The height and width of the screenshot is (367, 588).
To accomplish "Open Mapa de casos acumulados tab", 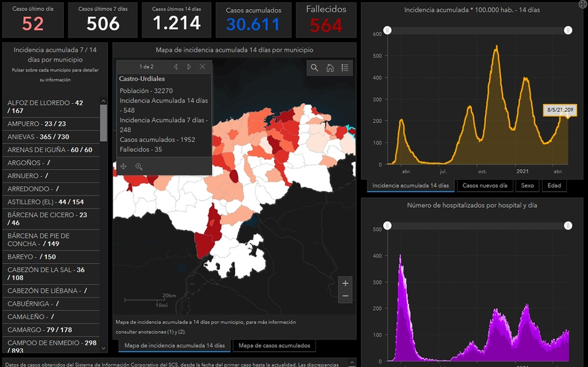I will pyautogui.click(x=275, y=346).
